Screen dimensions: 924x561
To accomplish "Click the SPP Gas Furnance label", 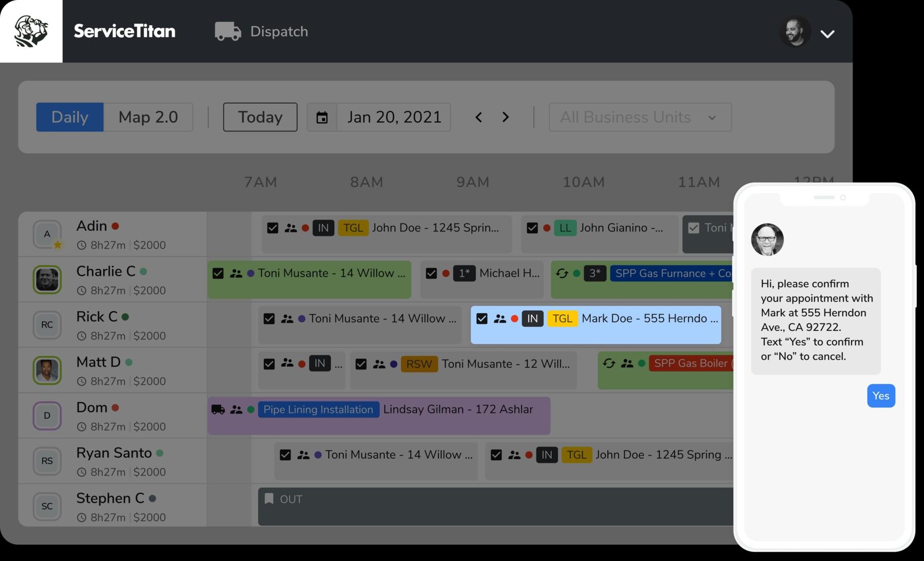I will tap(671, 273).
